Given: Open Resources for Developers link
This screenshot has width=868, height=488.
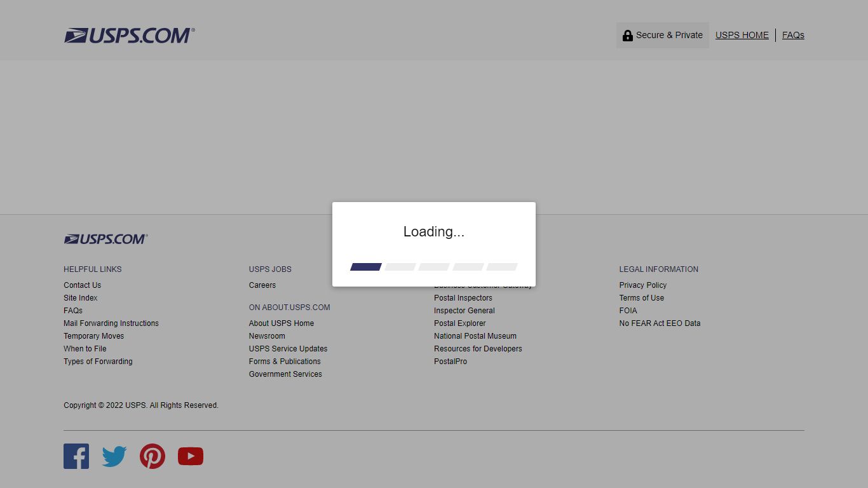Looking at the screenshot, I should [478, 349].
